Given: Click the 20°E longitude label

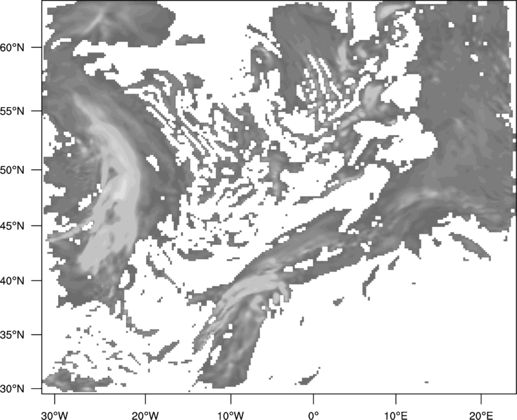Looking at the screenshot, I should point(481,415).
